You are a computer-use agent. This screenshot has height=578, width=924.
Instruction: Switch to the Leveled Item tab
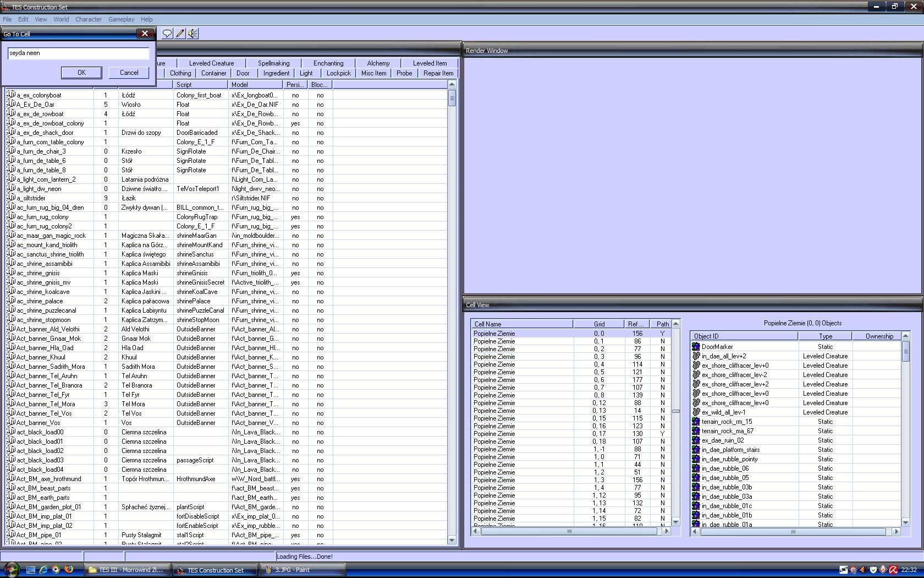[x=430, y=63]
